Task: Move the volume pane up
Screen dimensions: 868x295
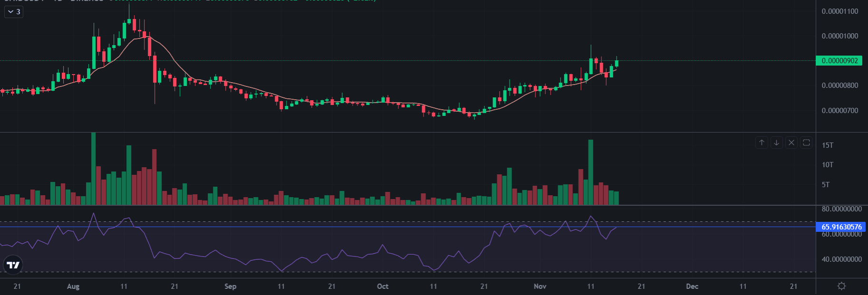Action: (762, 143)
